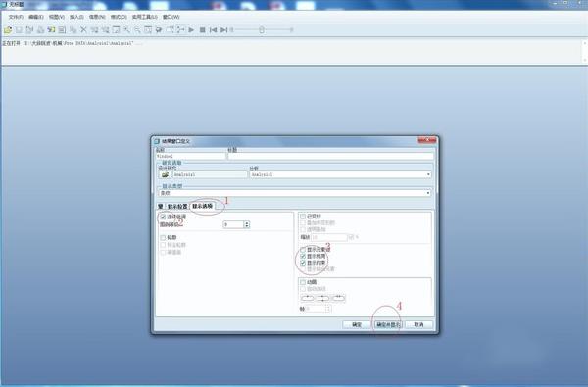Switch to the 量 tab
The image size is (588, 387).
pyautogui.click(x=161, y=207)
